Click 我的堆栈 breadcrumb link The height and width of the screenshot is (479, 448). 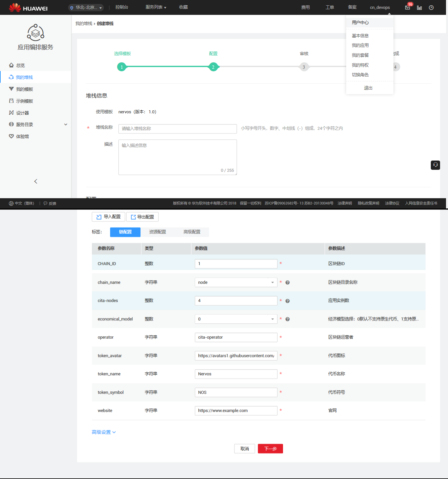click(84, 23)
